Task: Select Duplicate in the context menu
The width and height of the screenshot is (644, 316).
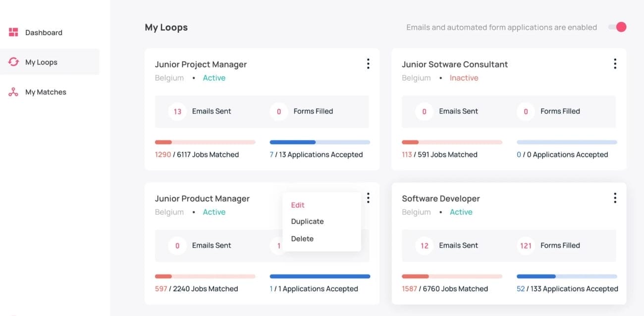Action: [307, 221]
